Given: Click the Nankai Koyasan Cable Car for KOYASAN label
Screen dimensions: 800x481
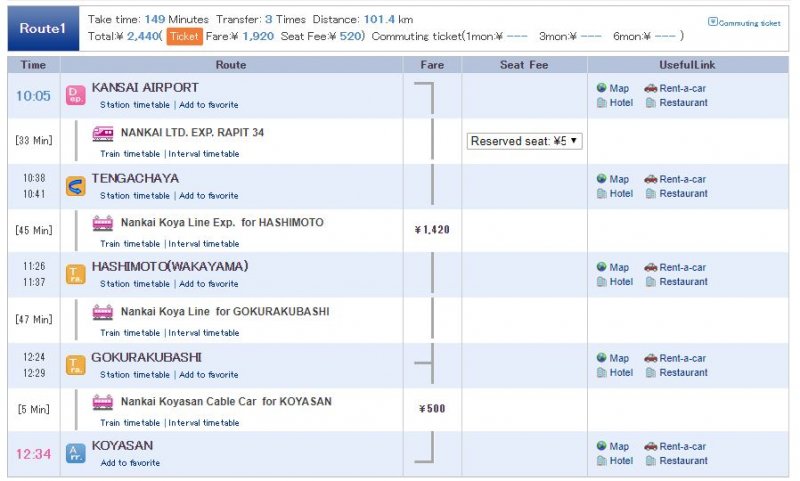Looking at the screenshot, I should pyautogui.click(x=226, y=401).
